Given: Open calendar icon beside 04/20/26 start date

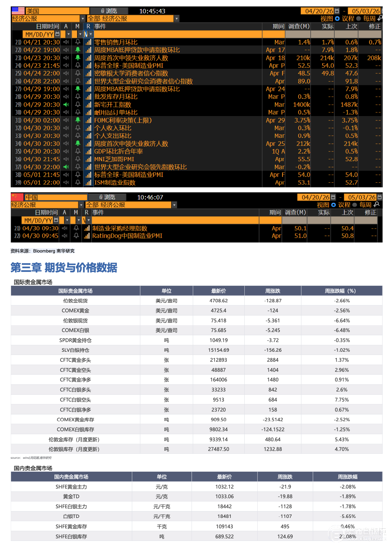Looking at the screenshot, I should 337,11.
